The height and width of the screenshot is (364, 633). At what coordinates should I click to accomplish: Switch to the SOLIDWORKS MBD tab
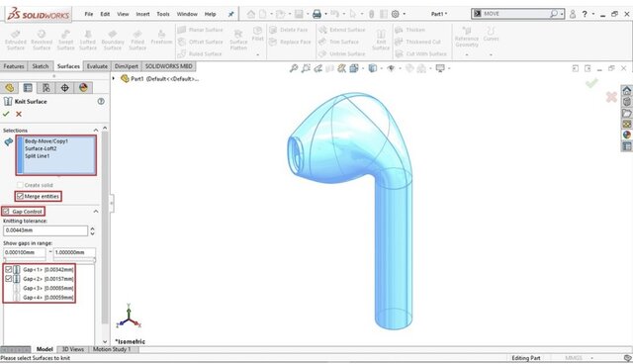[169, 66]
